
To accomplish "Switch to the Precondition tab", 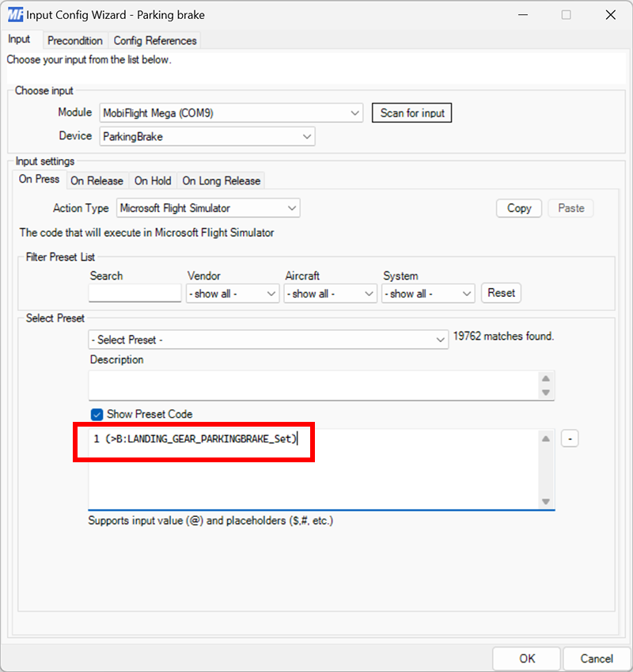I will click(75, 40).
